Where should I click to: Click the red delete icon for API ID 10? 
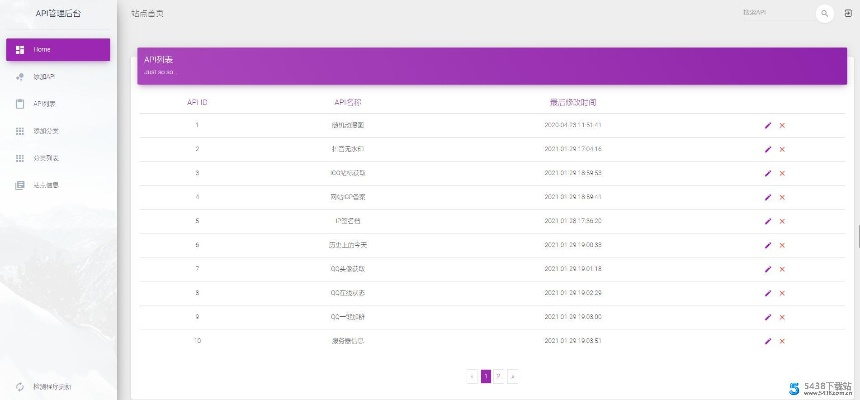click(x=782, y=341)
